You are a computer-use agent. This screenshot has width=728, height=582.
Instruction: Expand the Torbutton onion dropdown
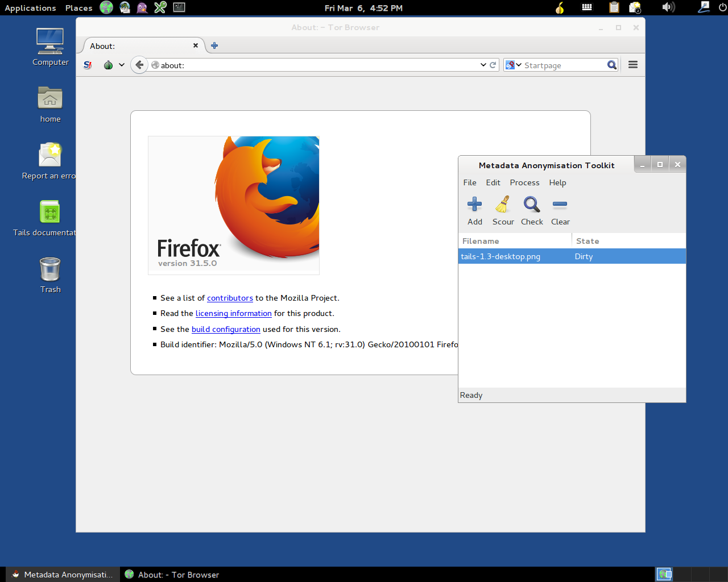pyautogui.click(x=122, y=65)
